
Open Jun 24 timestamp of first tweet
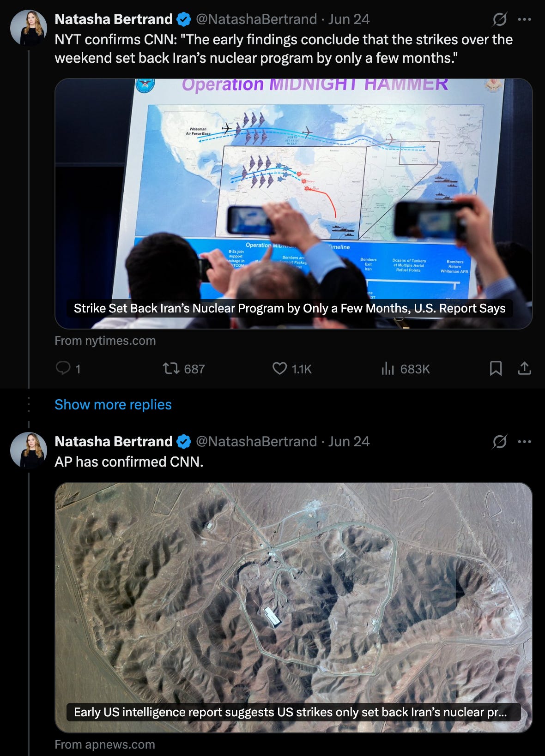tap(349, 19)
